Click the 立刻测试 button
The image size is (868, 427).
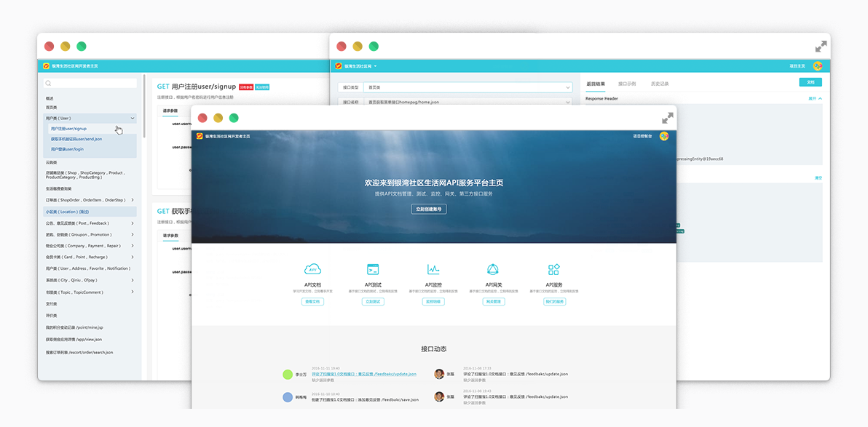click(373, 302)
